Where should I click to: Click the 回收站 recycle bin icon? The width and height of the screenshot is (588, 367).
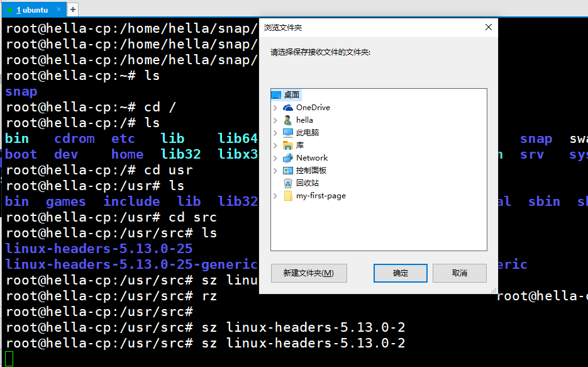(288, 183)
